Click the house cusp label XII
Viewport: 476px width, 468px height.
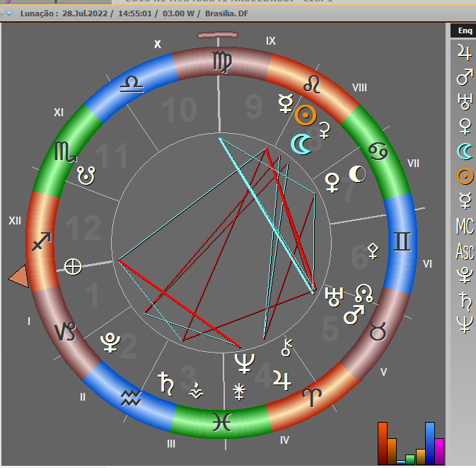tap(15, 221)
